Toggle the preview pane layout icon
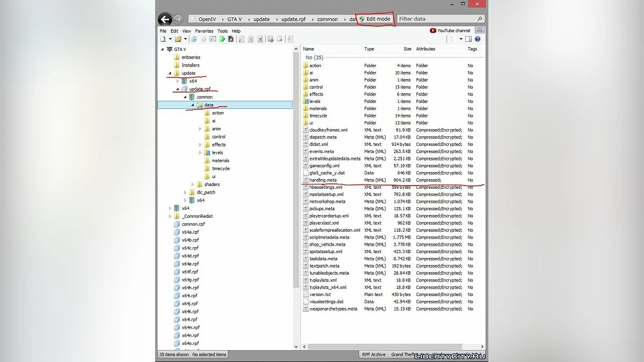This screenshot has height=362, width=644. pyautogui.click(x=468, y=39)
